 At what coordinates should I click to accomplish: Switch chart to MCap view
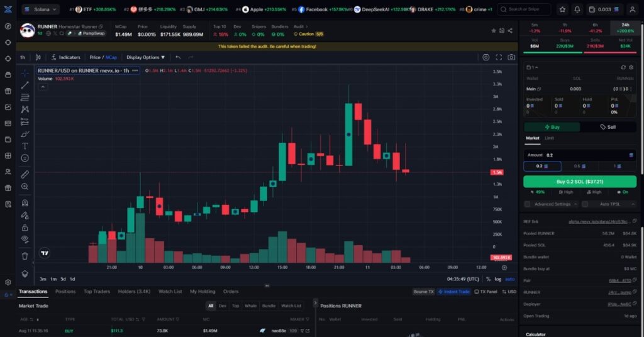(x=111, y=57)
